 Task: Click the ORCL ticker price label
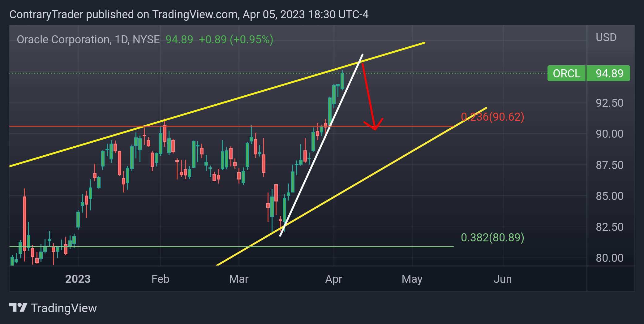566,73
